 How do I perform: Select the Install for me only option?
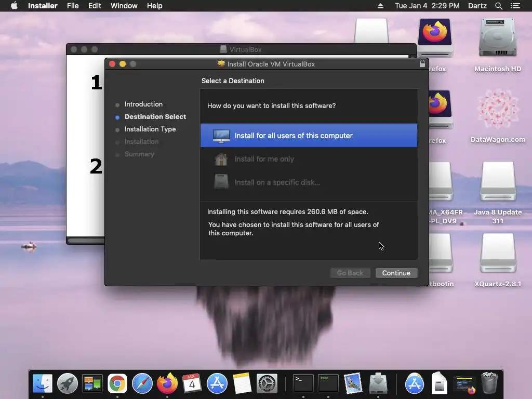pos(309,159)
